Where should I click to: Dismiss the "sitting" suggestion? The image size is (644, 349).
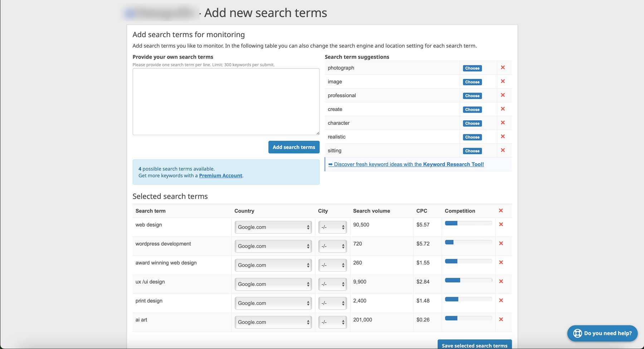(503, 150)
